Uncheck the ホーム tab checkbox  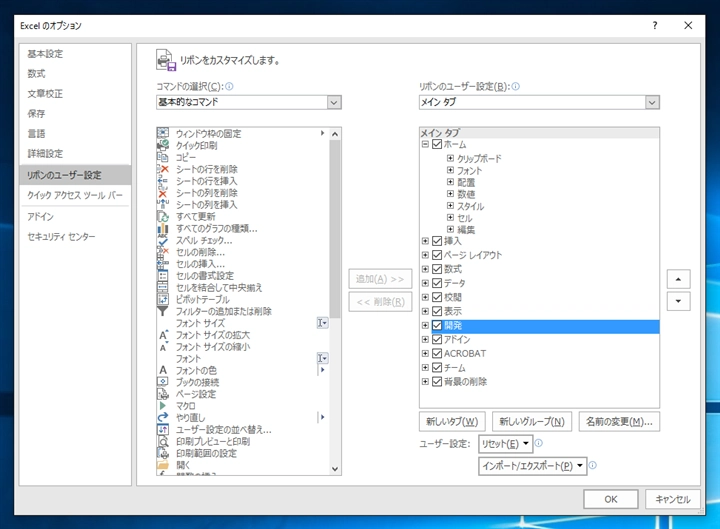[437, 144]
